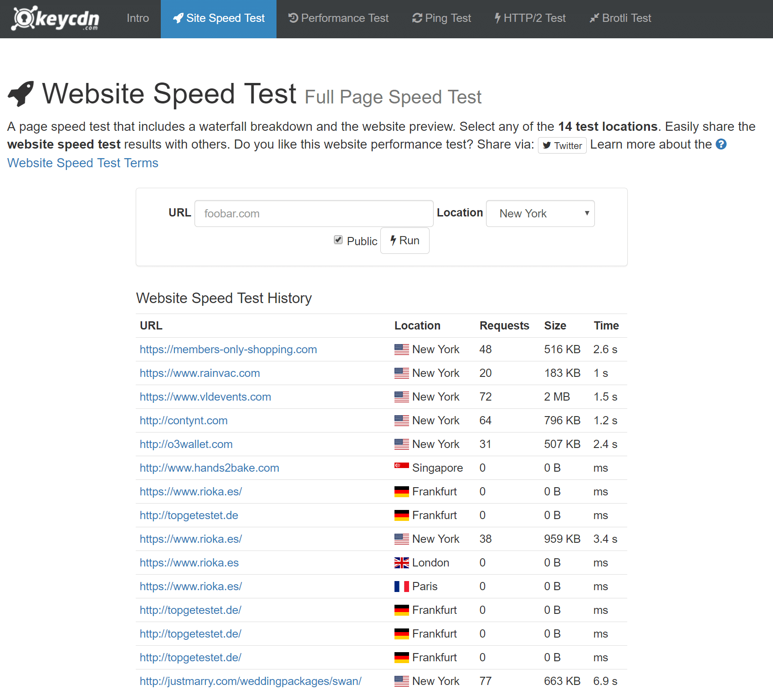Uncheck the Public checkbox
The width and height of the screenshot is (773, 700).
coord(338,240)
